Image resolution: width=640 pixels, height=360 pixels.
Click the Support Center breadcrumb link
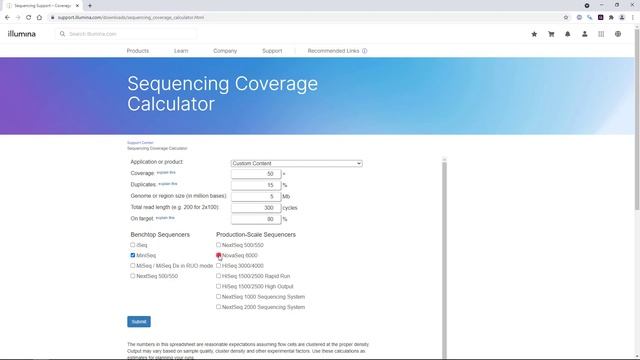tap(140, 143)
